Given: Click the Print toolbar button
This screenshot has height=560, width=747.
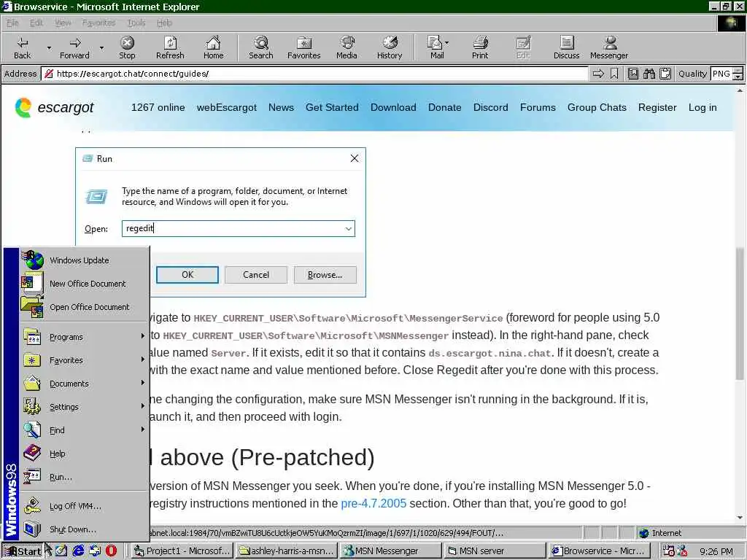Looking at the screenshot, I should click(x=480, y=47).
